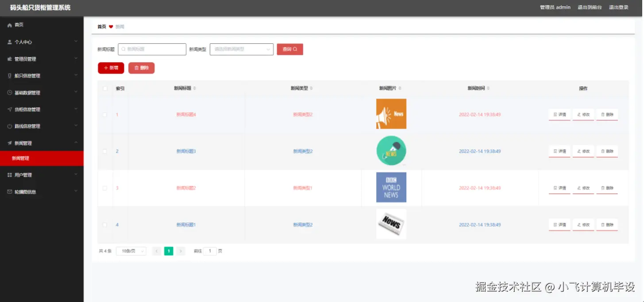The height and width of the screenshot is (302, 644).
Task: Tick the select-all checkbox in table header
Action: pos(105,88)
